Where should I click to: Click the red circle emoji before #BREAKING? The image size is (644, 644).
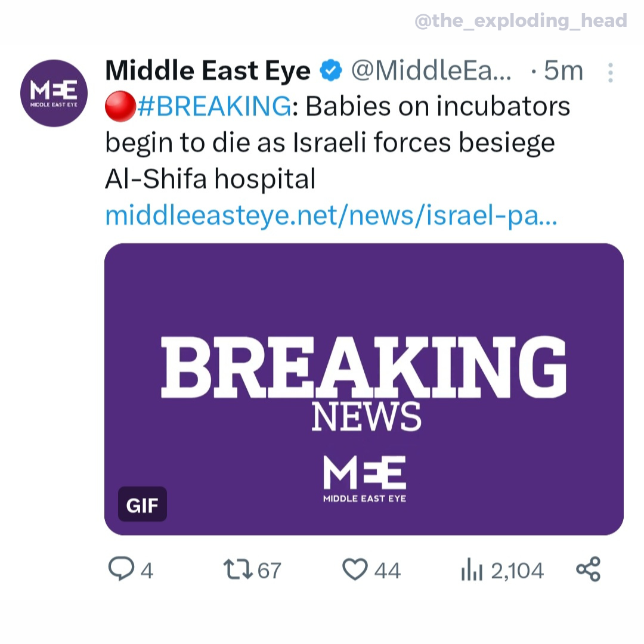coord(120,108)
